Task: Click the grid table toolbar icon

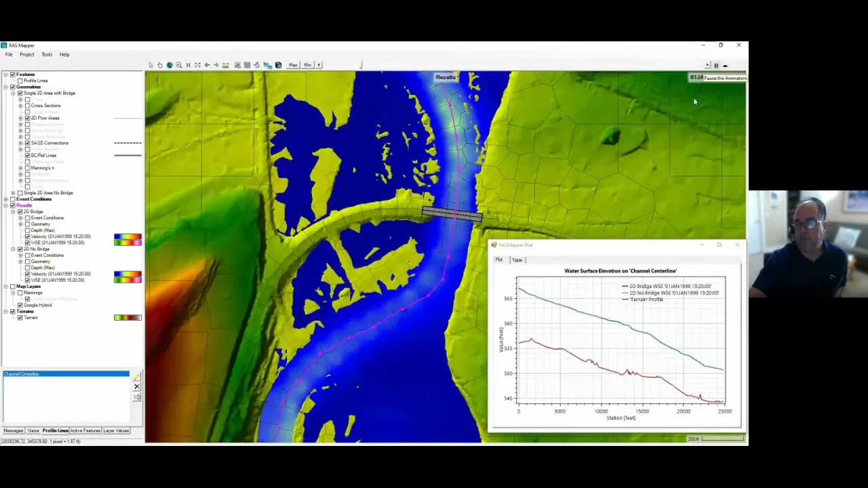Action: [247, 65]
